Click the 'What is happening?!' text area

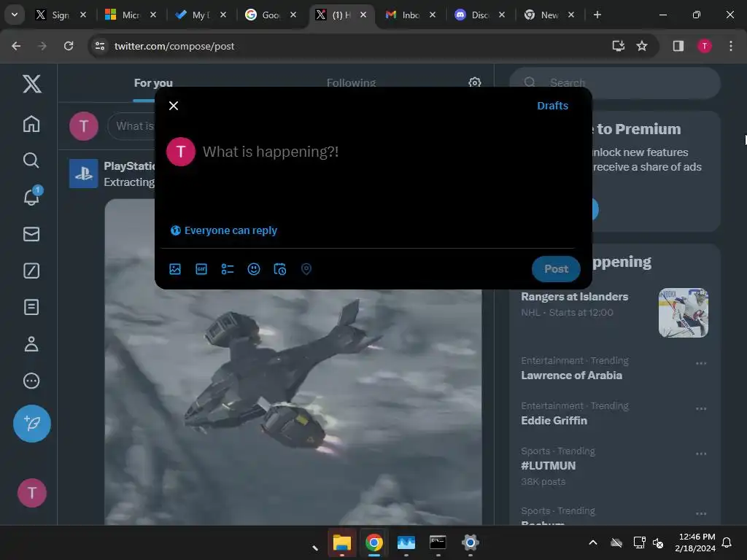point(271,152)
